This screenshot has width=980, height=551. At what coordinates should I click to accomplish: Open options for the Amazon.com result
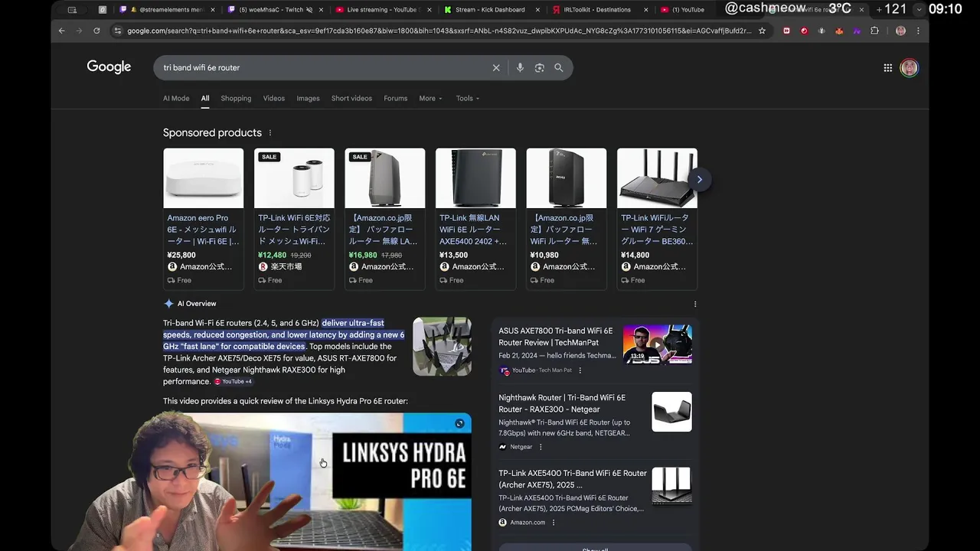(x=554, y=523)
